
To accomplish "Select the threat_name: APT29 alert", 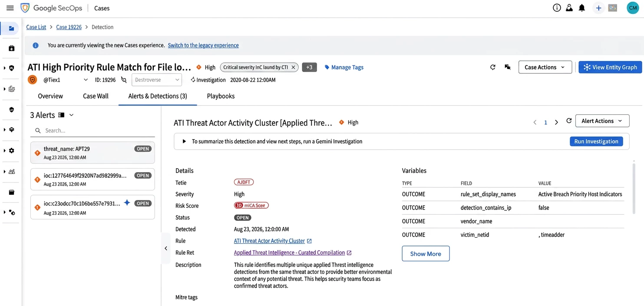I will [92, 153].
